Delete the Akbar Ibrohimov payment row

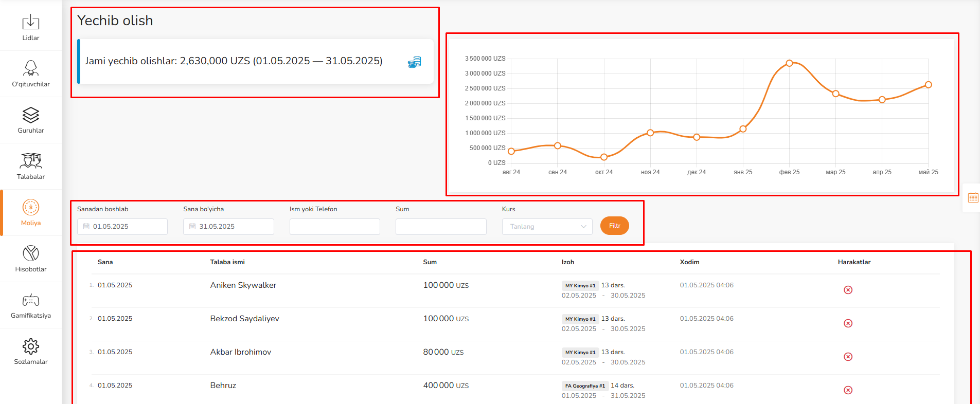(848, 357)
